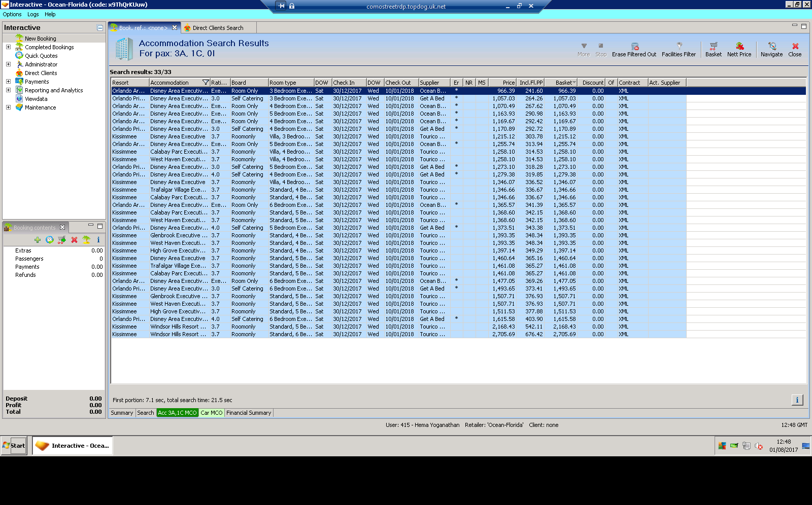Image resolution: width=812 pixels, height=505 pixels.
Task: Click the Windows Start button
Action: pyautogui.click(x=14, y=446)
